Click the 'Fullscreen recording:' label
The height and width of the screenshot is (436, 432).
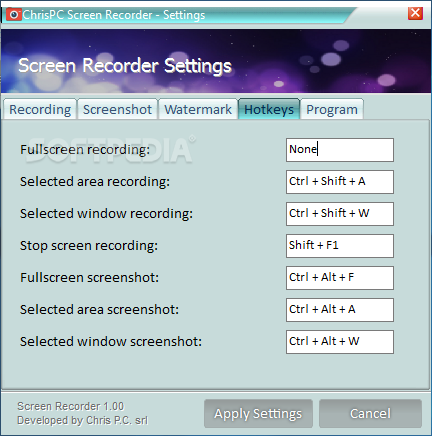(85, 150)
